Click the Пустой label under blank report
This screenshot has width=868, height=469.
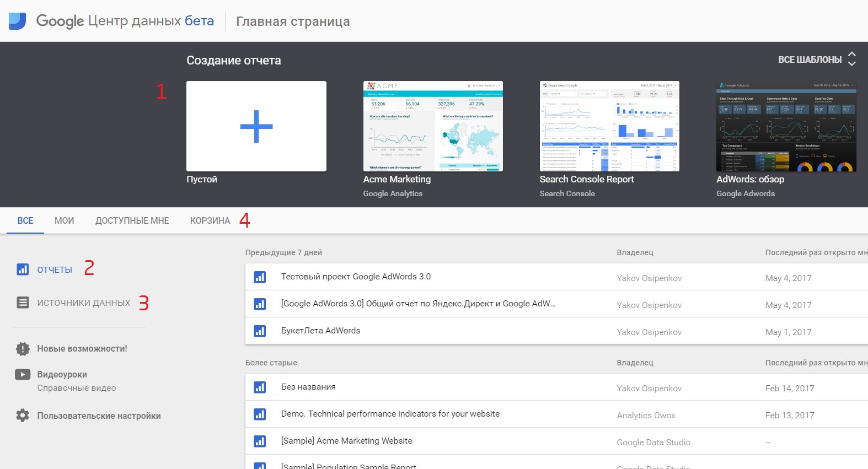202,179
